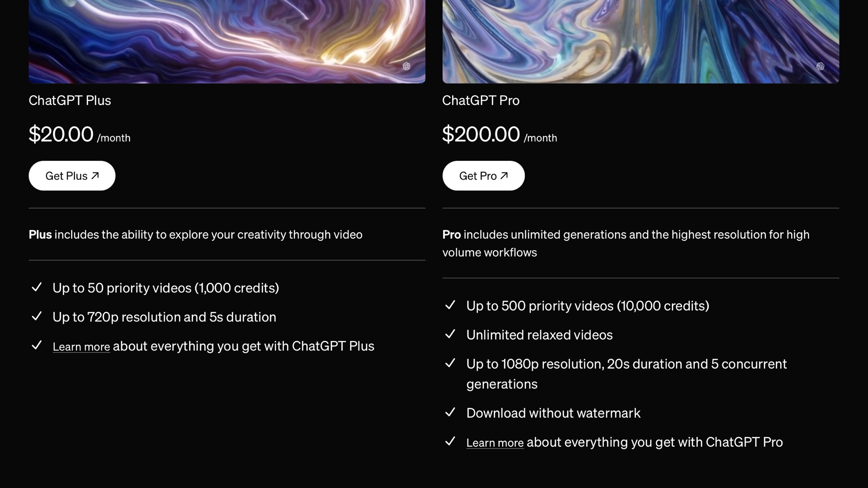Open the Learn more link under ChatGPT Plus
The width and height of the screenshot is (868, 488).
(x=81, y=346)
